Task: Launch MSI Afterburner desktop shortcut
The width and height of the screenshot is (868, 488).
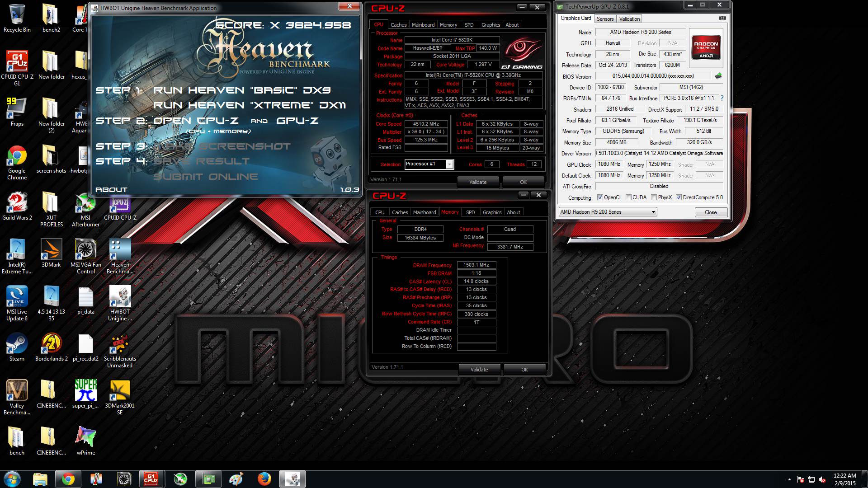Action: 85,209
